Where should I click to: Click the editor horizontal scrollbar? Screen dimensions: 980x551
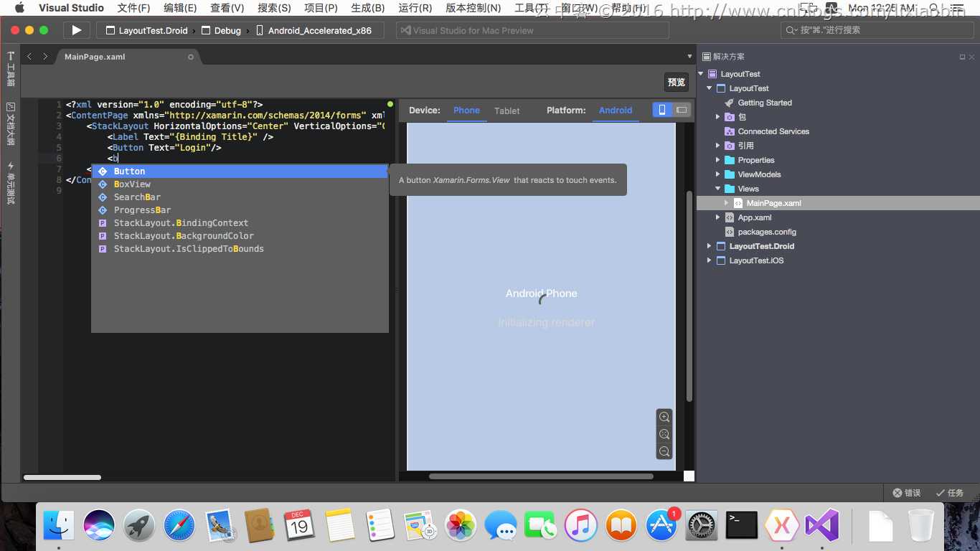pos(62,477)
